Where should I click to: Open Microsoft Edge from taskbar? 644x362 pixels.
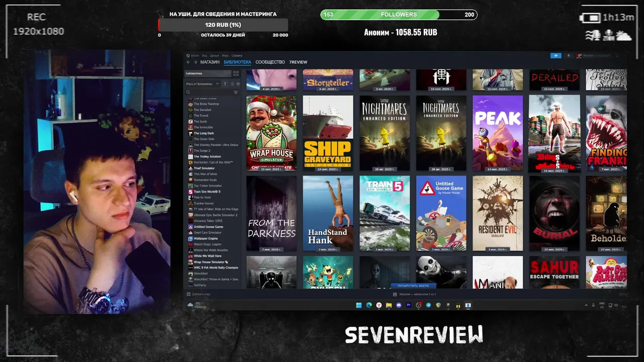pos(369,305)
